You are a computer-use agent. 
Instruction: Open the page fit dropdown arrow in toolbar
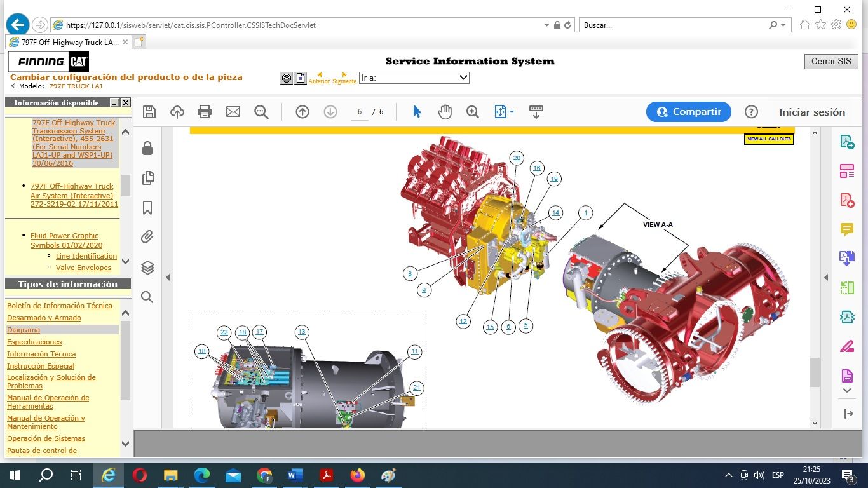(x=512, y=111)
